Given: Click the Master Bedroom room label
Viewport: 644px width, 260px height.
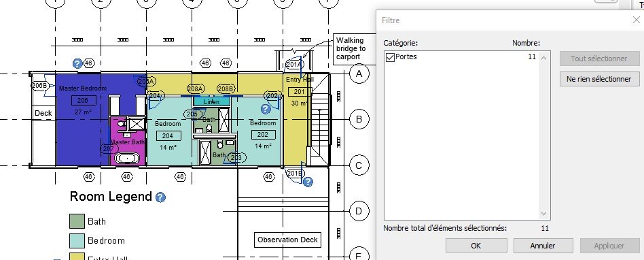Looking at the screenshot, I should click(x=83, y=88).
